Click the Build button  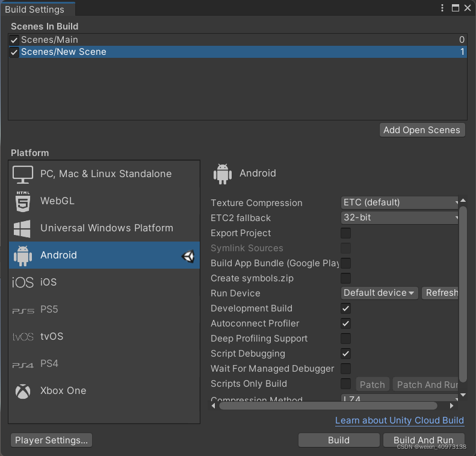[x=339, y=440]
